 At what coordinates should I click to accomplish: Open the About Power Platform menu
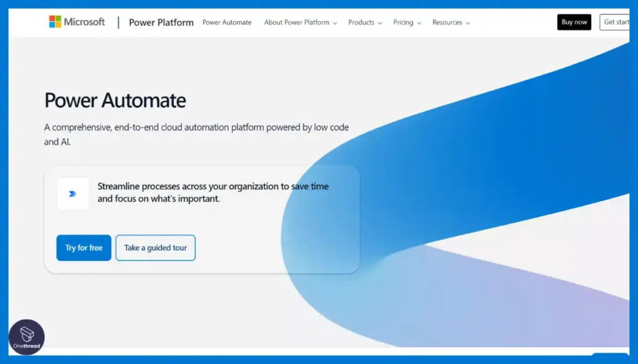click(x=301, y=22)
